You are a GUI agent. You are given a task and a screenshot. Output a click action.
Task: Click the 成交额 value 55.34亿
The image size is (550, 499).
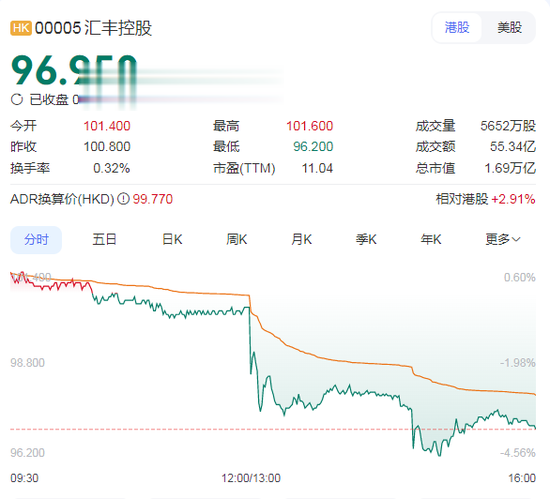pyautogui.click(x=513, y=147)
